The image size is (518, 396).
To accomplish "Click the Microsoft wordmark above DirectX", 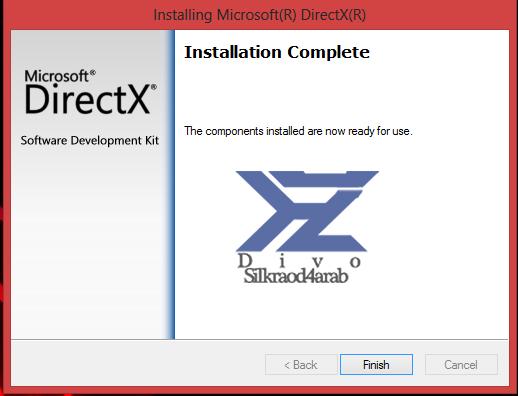I will tap(56, 76).
